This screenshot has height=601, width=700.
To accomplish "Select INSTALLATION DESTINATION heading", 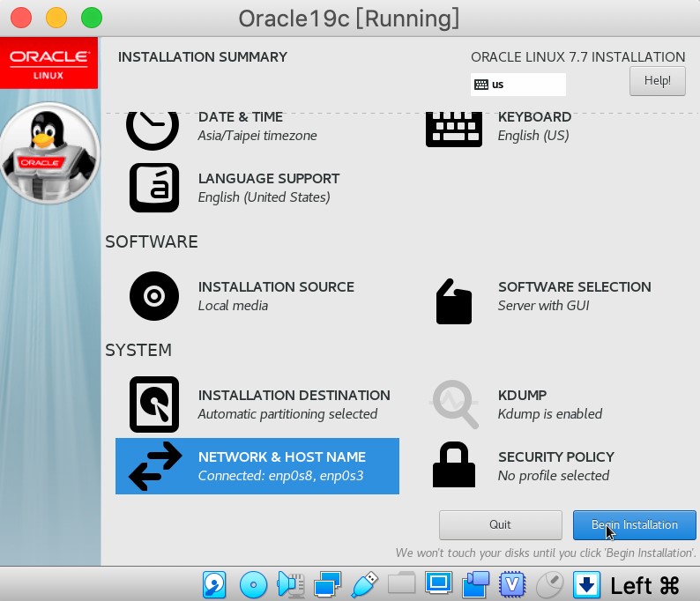I will point(294,396).
